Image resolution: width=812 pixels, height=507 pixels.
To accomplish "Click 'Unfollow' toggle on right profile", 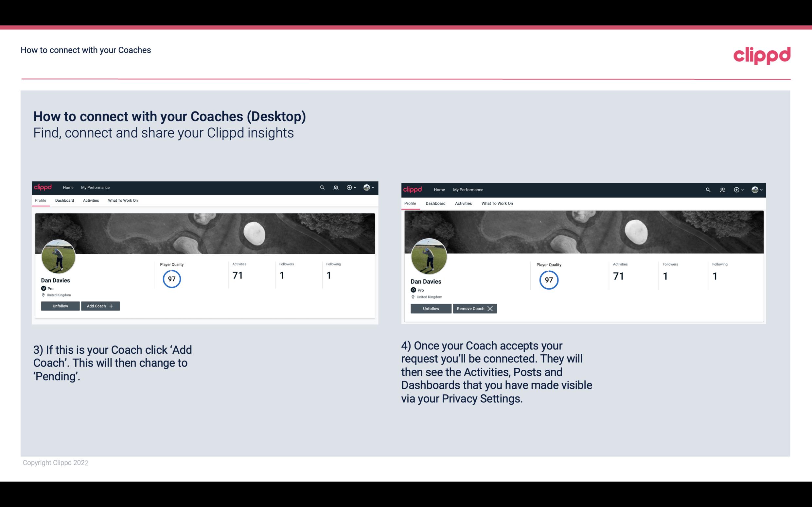I will (x=431, y=308).
